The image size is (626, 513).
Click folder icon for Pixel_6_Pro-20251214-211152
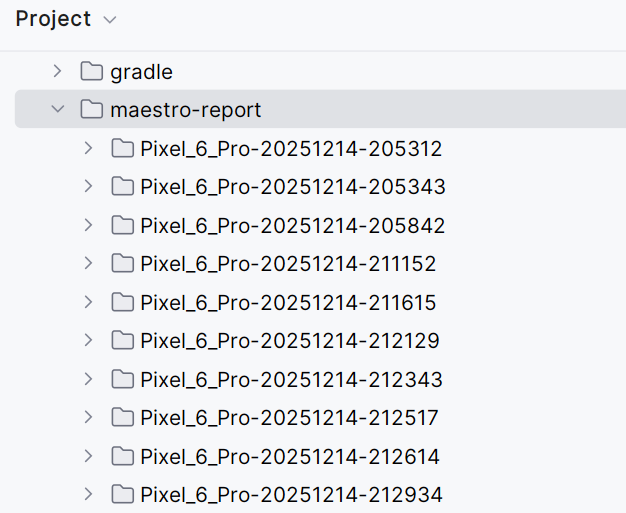(x=122, y=263)
